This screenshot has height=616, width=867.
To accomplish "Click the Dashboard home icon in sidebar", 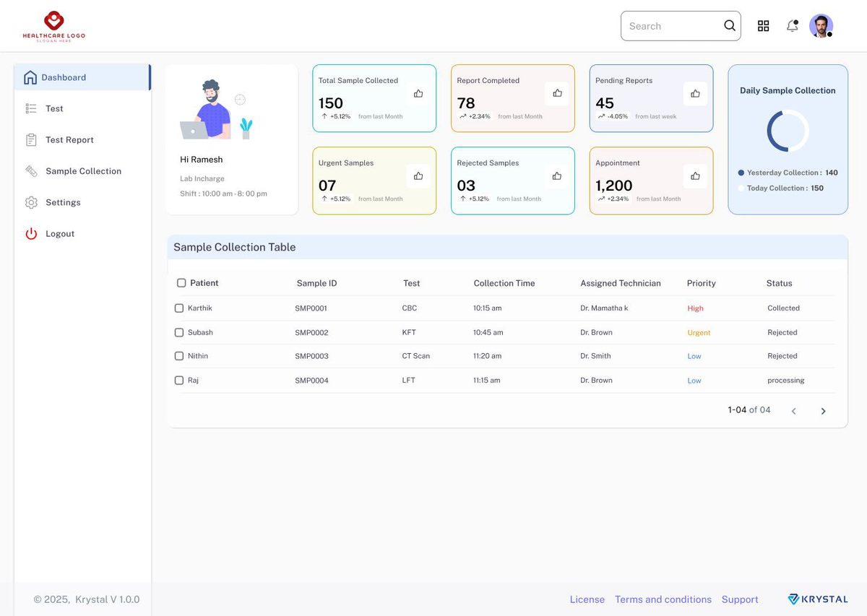I will tap(30, 77).
